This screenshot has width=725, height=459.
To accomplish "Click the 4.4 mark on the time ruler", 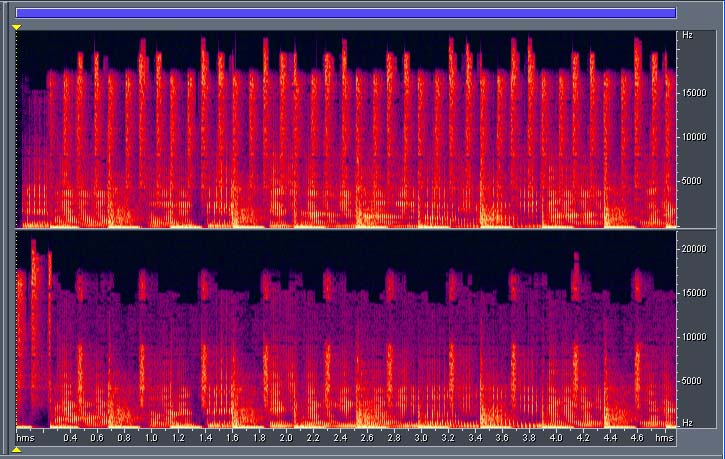I will pos(610,438).
